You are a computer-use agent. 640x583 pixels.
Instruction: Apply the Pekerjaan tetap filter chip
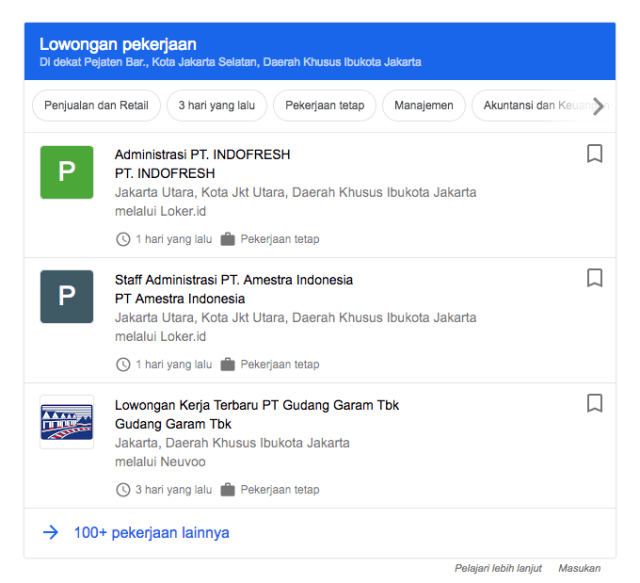click(324, 105)
